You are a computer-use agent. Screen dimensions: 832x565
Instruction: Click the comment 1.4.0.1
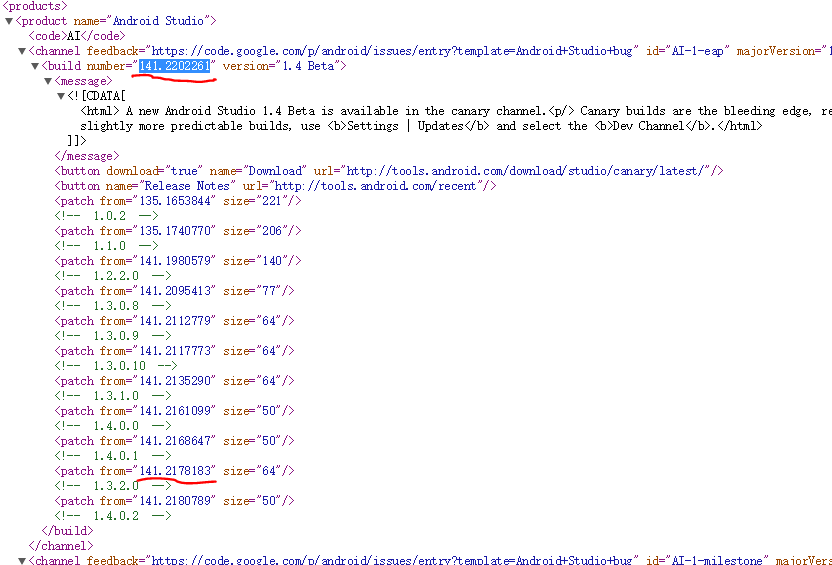[x=113, y=456]
